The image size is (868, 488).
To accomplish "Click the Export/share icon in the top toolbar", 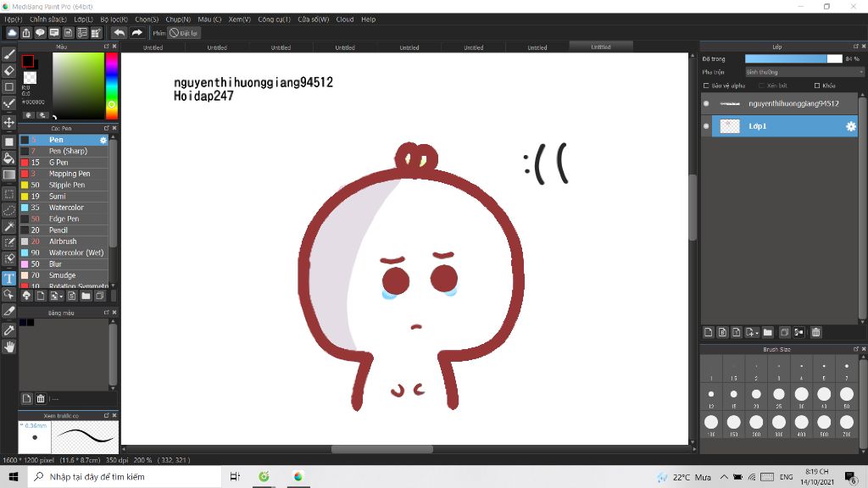I will (26, 33).
